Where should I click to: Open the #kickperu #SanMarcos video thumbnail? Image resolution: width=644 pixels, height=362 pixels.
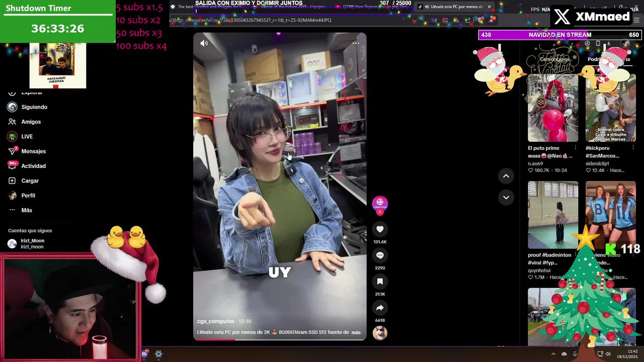[611, 108]
